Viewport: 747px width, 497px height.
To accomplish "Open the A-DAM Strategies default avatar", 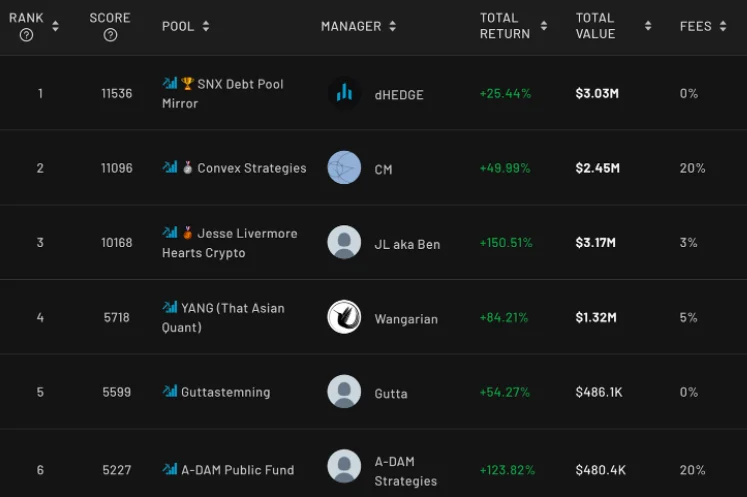I will click(344, 466).
